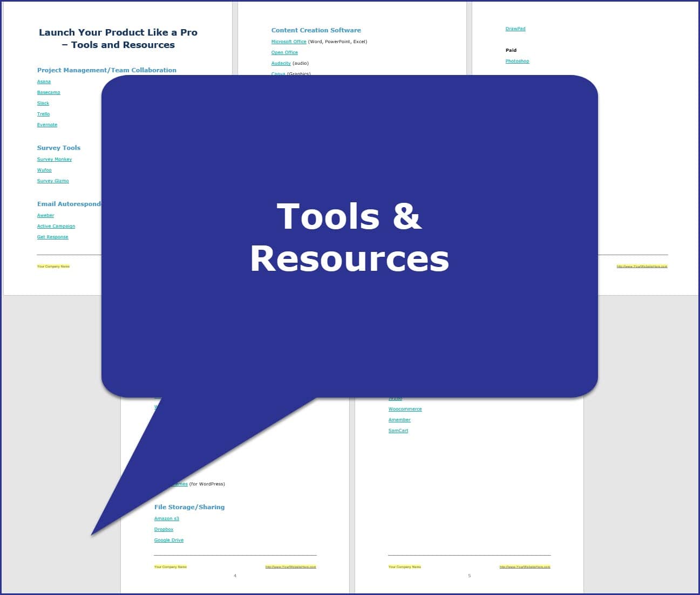Click the 'File Storage/Sharing' heading
The height and width of the screenshot is (595, 700).
click(189, 507)
